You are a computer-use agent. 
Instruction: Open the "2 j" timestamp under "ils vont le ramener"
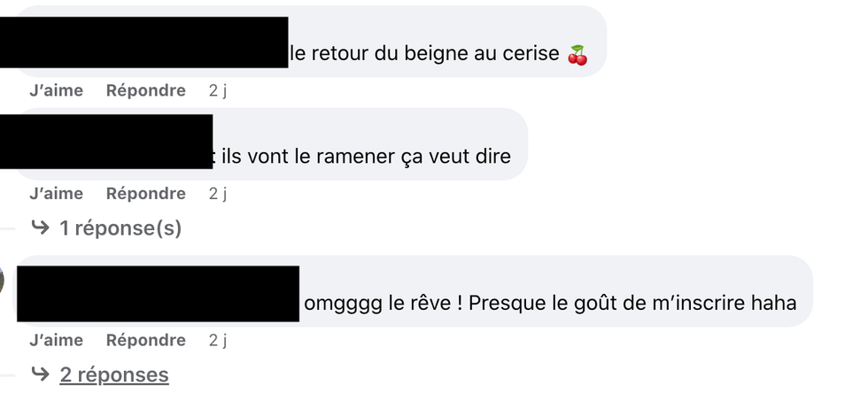pos(218,193)
